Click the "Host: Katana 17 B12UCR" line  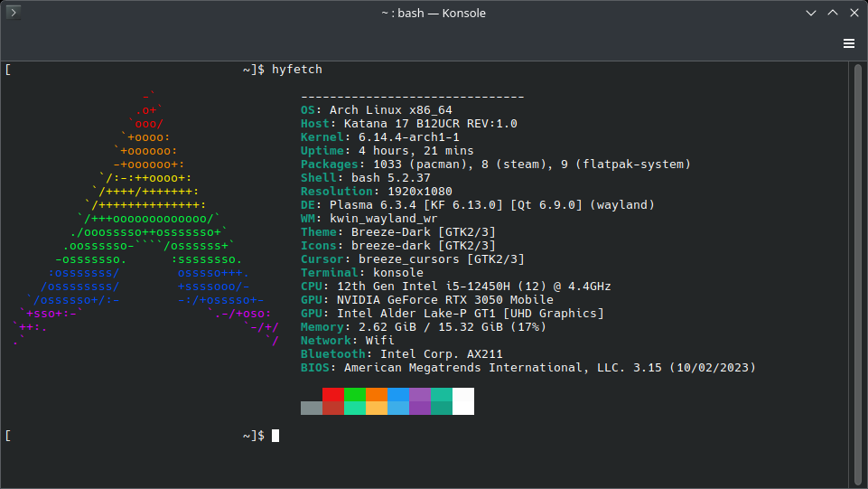pyautogui.click(x=409, y=124)
